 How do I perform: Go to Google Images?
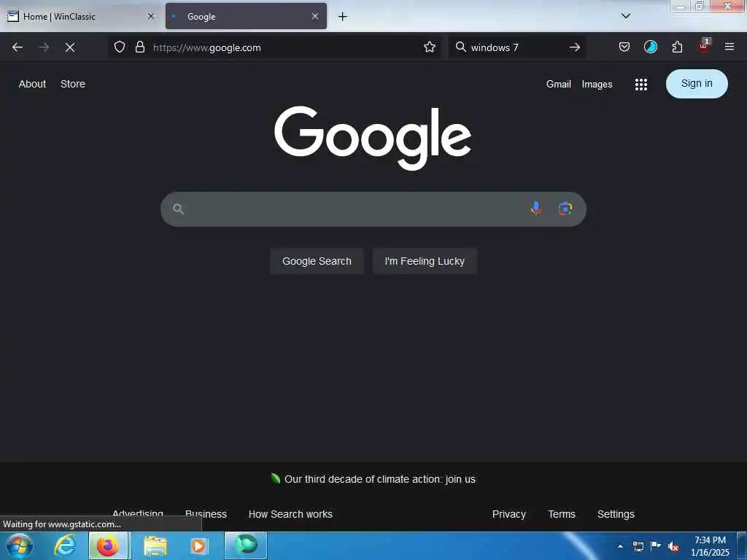coord(597,85)
